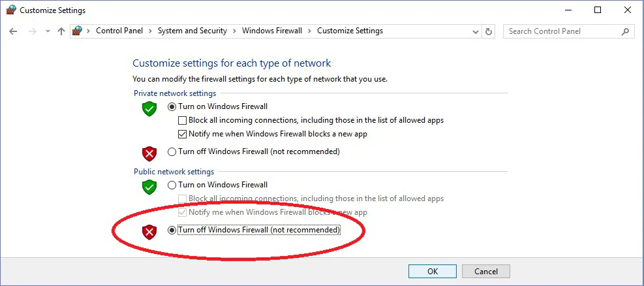Click the green shield under Private network

coord(149,109)
